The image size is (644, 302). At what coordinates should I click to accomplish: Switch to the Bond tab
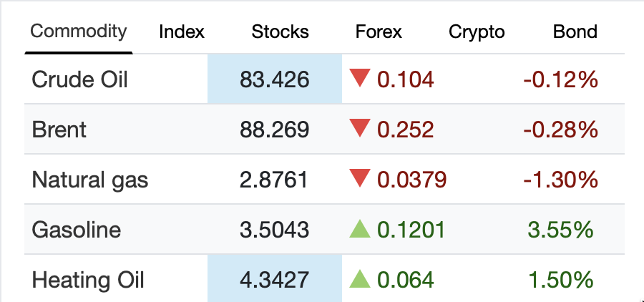pyautogui.click(x=575, y=31)
